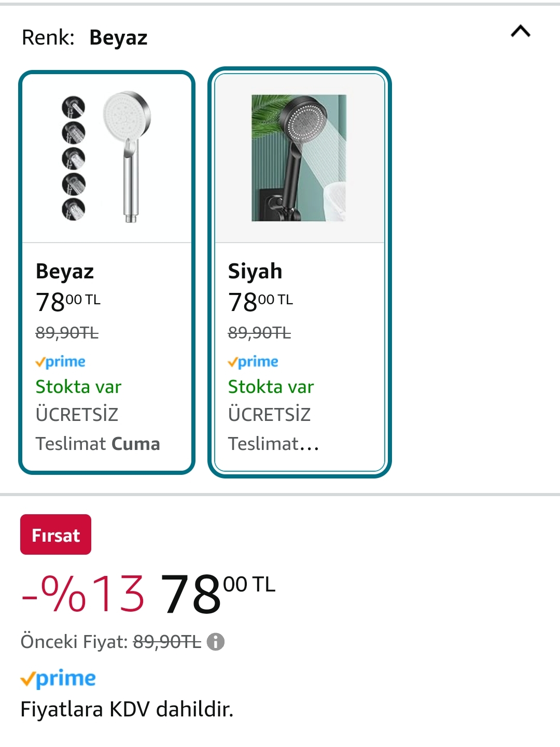
Task: Click the large Prime logo below price
Action: (x=58, y=679)
